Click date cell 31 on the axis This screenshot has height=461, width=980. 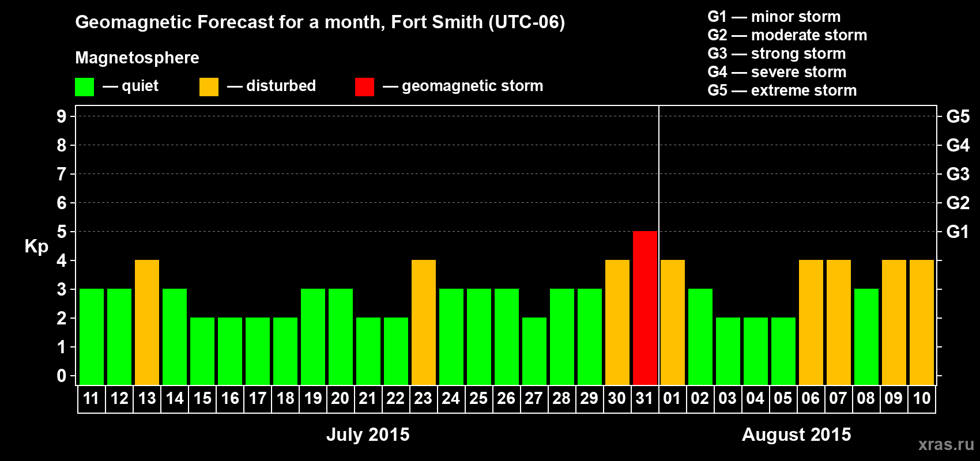[x=645, y=399]
